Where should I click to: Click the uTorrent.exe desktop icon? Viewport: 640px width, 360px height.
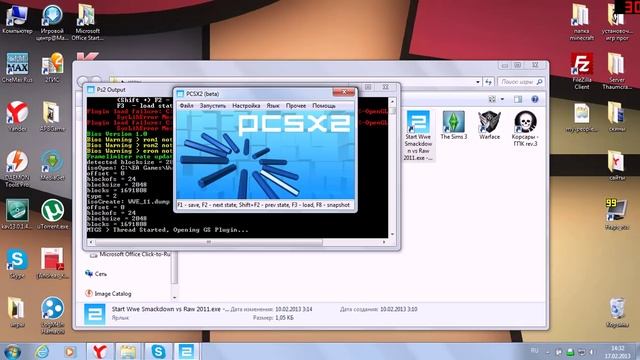(52, 214)
